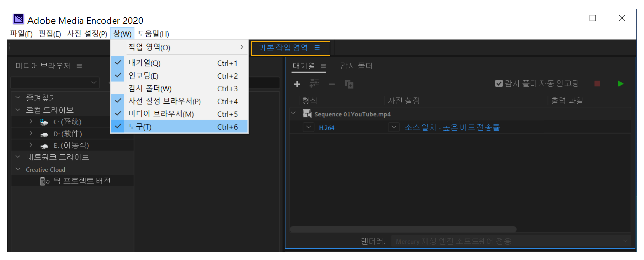Viewport: 644px width, 260px height.
Task: Remove queue item using the minus icon
Action: tap(331, 84)
